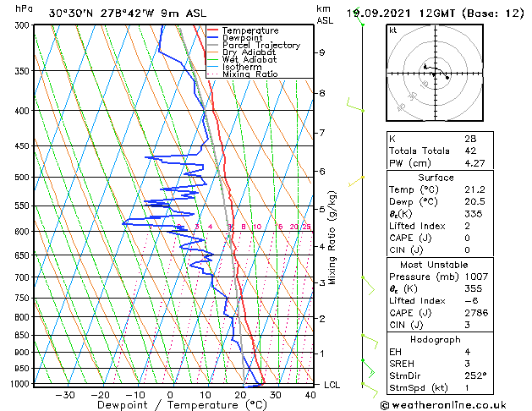Click the hodograph circular plot
The width and height of the screenshot is (532, 411).
(x=433, y=74)
